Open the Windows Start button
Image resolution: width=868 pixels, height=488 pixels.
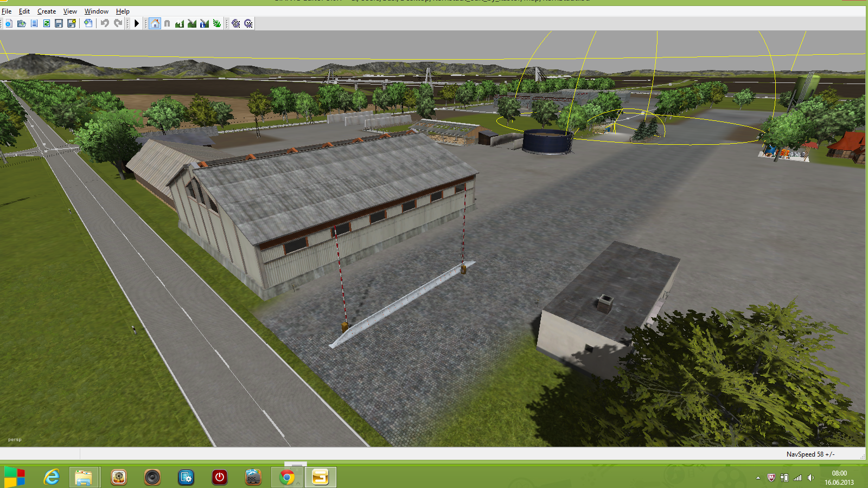point(15,478)
